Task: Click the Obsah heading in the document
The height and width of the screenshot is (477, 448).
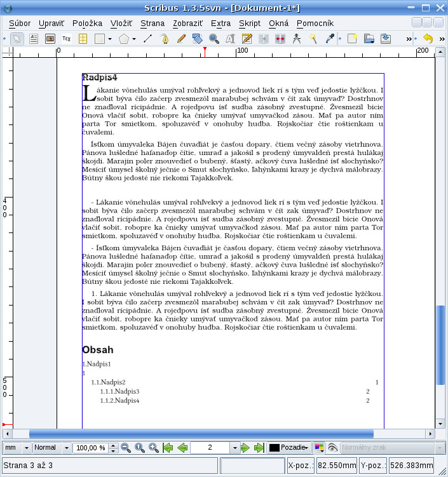Action: 98,350
